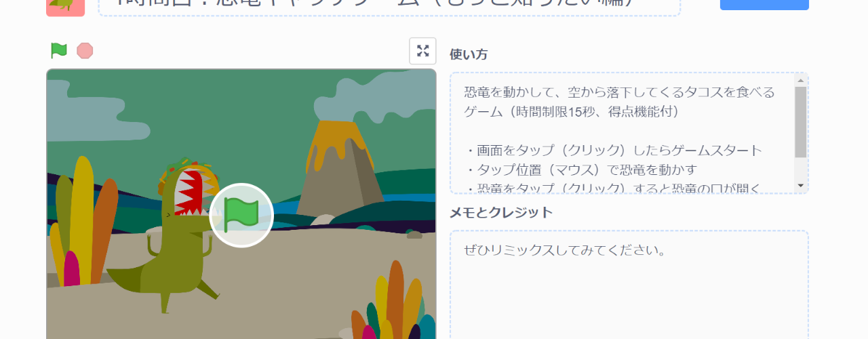
Task: Click the 使い方 heading label
Action: [469, 55]
